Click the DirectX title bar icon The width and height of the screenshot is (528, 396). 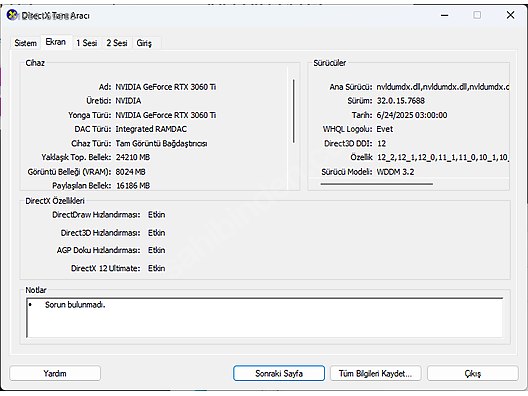(12, 15)
